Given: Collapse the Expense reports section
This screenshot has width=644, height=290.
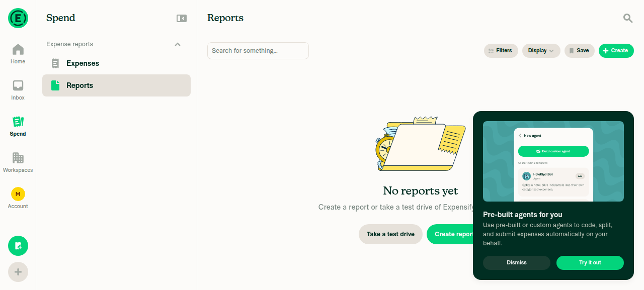Looking at the screenshot, I should click(x=178, y=44).
